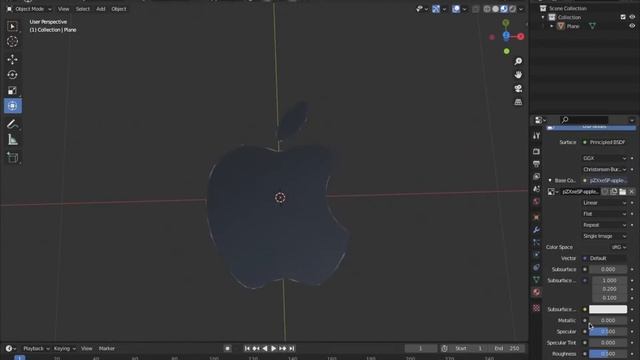The width and height of the screenshot is (640, 360).
Task: Collapse the Base Color image texture section
Action: click(x=550, y=180)
